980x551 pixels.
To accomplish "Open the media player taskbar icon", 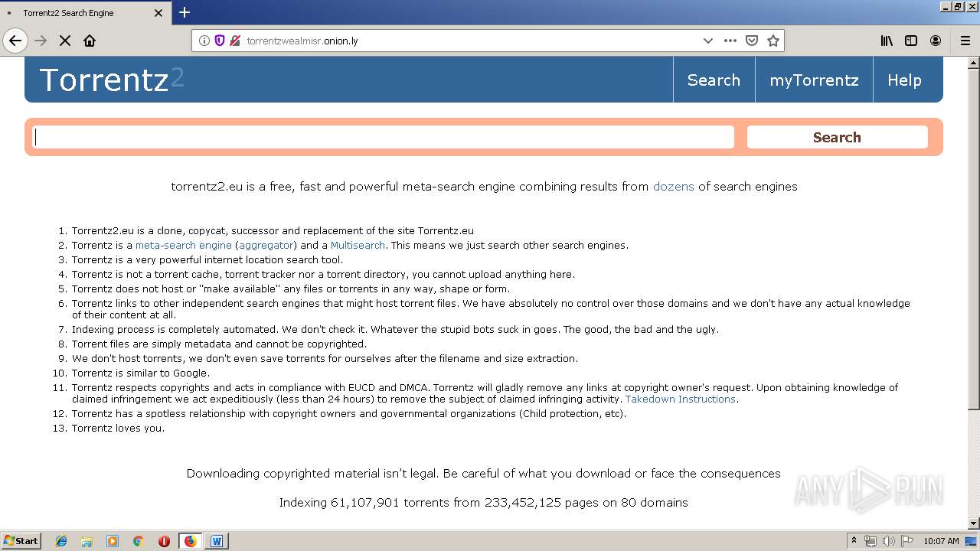I will click(113, 541).
